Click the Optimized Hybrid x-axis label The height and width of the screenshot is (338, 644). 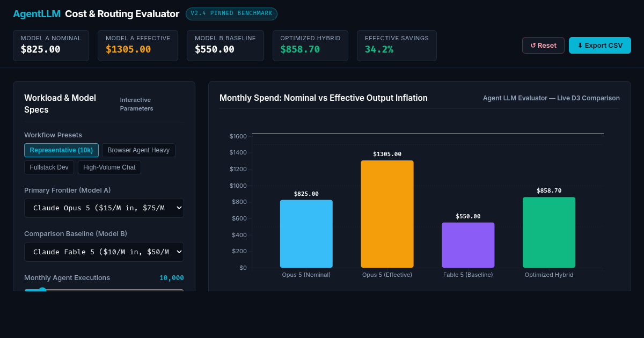tap(549, 275)
